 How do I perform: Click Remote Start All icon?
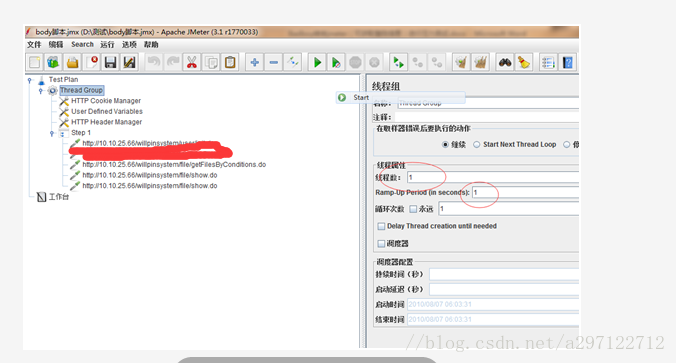click(398, 63)
